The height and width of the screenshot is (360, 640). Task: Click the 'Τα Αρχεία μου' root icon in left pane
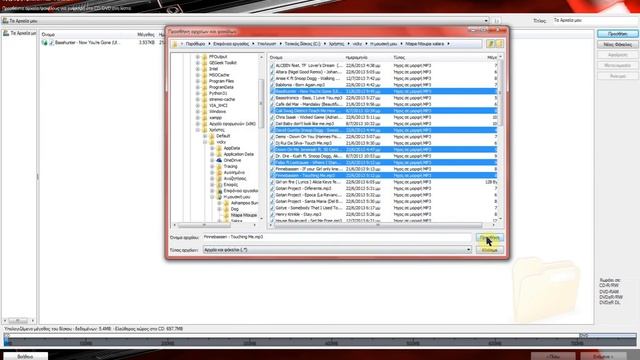click(6, 33)
